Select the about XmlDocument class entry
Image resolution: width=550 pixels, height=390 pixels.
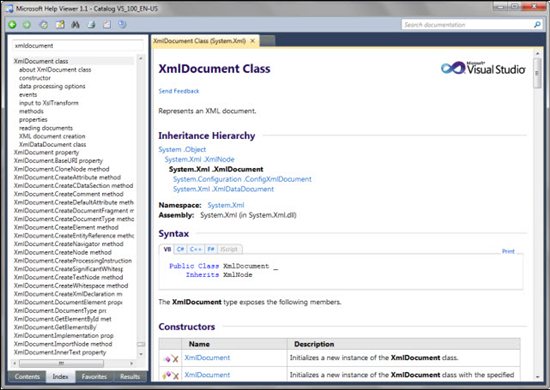55,69
